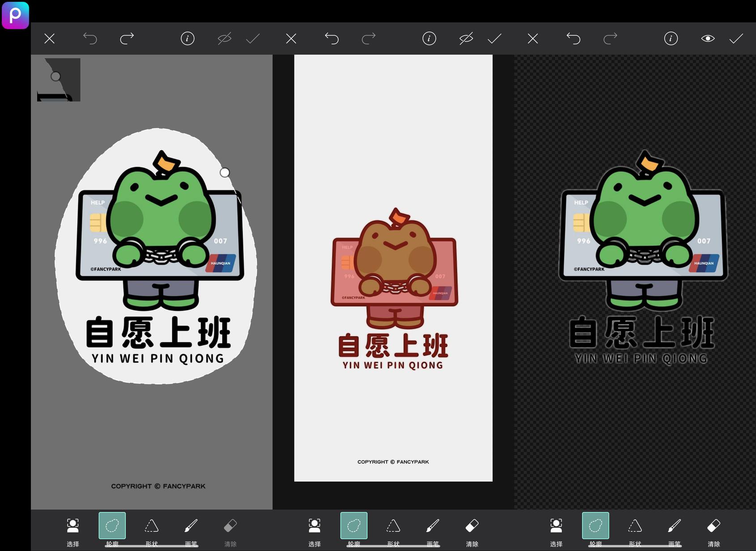The height and width of the screenshot is (551, 756).
Task: Click redo arrow in middle panel
Action: [369, 39]
